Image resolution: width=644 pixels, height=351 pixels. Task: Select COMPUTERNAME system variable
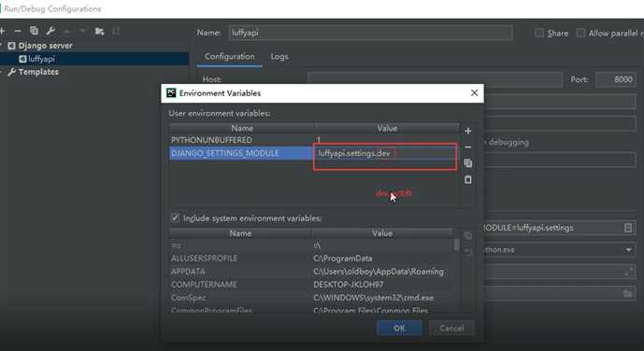coord(204,285)
